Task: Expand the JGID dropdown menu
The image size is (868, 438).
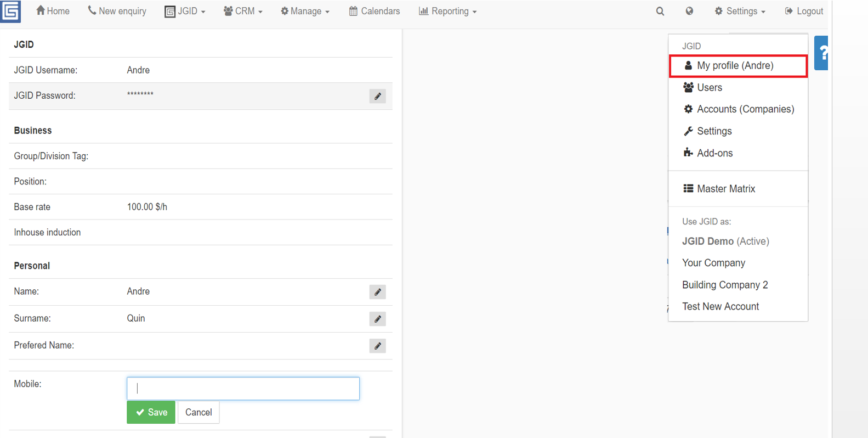Action: click(185, 11)
